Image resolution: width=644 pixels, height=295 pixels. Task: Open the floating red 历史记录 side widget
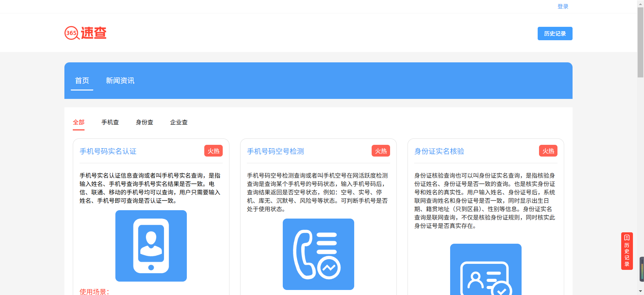coord(627,251)
